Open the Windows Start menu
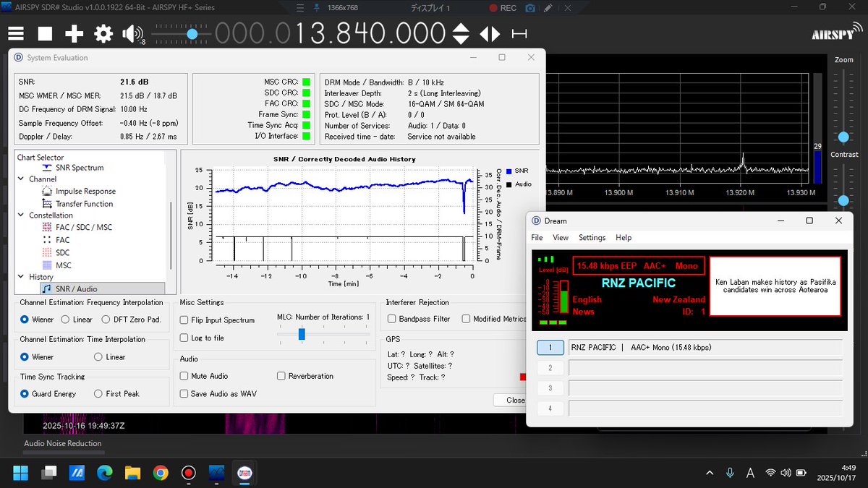The image size is (868, 488). [x=20, y=473]
